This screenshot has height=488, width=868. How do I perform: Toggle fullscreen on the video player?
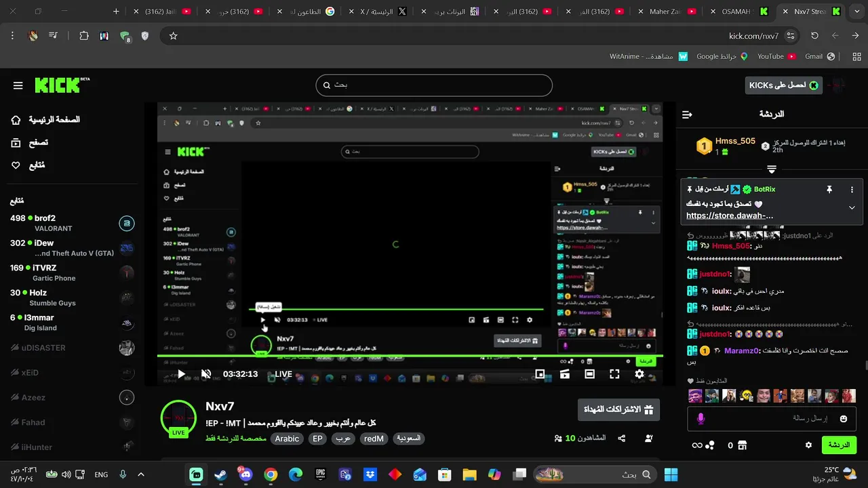point(614,374)
